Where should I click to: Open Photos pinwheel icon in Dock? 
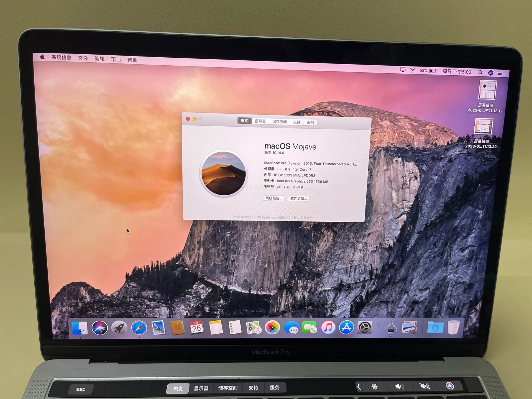pyautogui.click(x=272, y=328)
